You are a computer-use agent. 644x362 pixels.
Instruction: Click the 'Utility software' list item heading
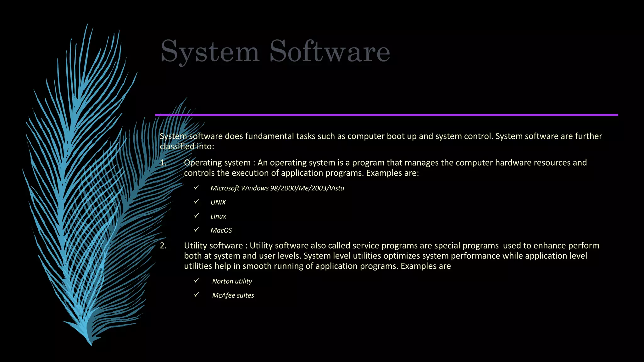point(214,246)
